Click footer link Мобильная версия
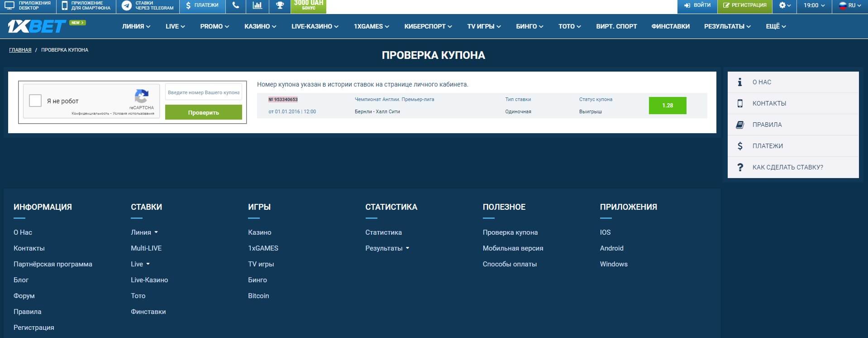The height and width of the screenshot is (338, 868). coord(513,248)
